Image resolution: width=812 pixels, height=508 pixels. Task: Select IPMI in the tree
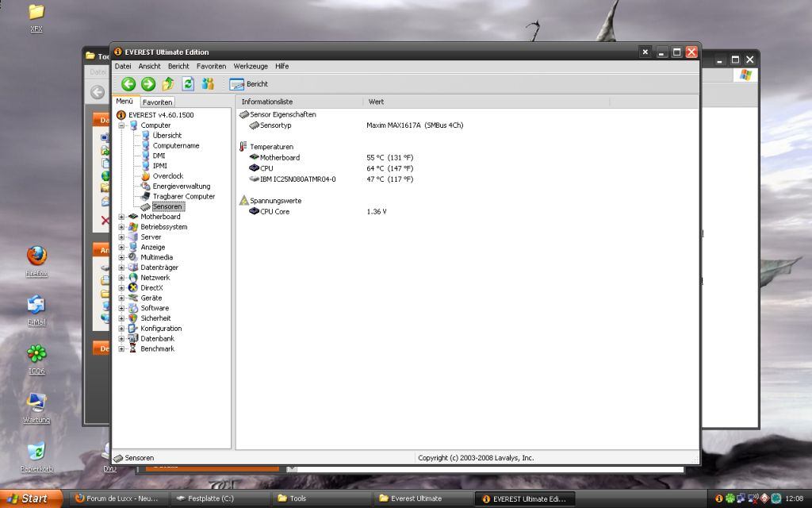click(x=159, y=166)
